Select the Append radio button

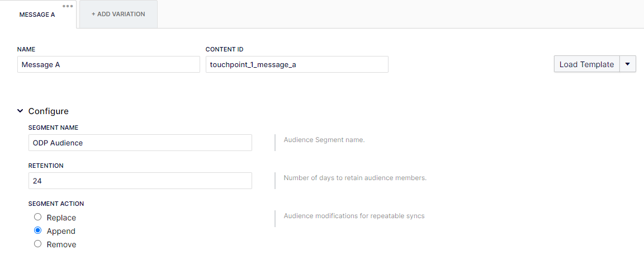[x=38, y=230]
